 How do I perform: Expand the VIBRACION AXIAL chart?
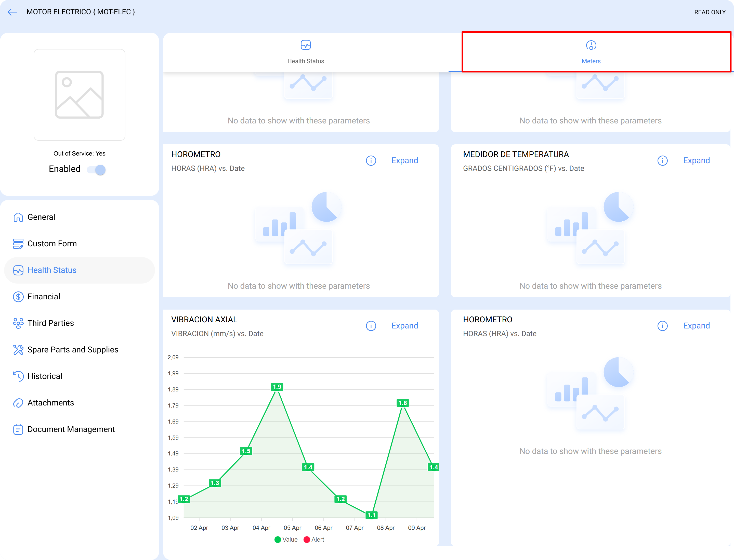point(405,326)
